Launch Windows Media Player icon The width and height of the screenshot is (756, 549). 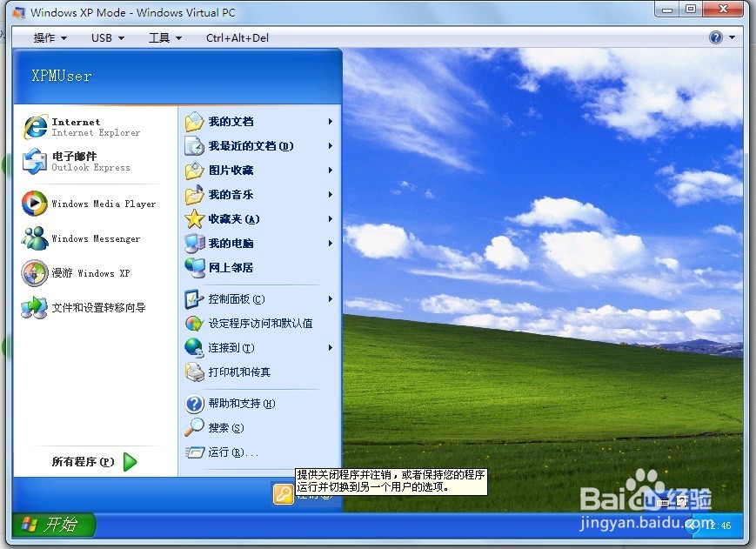pos(35,204)
